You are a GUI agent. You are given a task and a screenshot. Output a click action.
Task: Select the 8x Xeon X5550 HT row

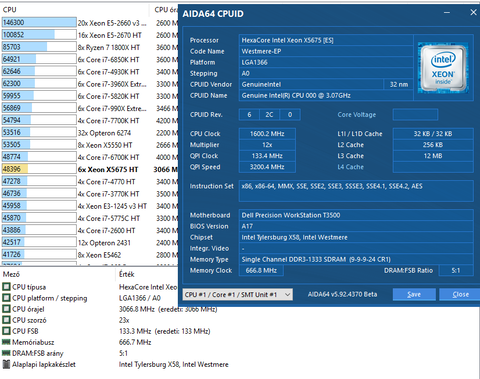(90, 145)
